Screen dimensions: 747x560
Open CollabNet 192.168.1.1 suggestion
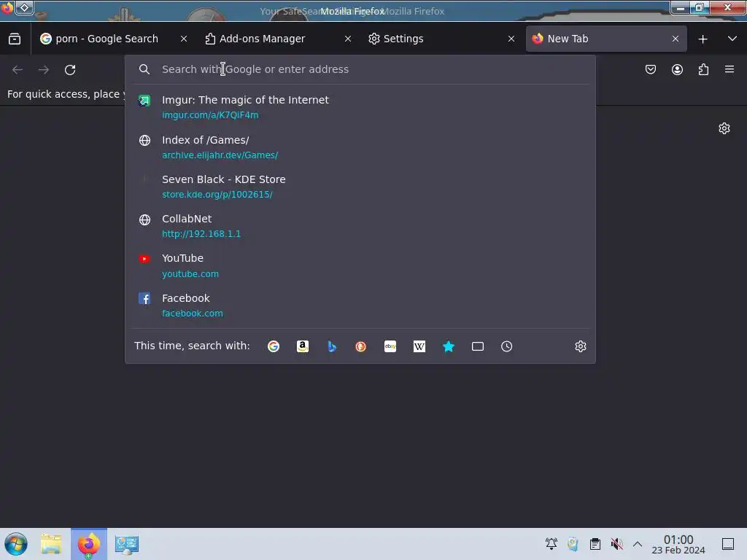coord(360,226)
